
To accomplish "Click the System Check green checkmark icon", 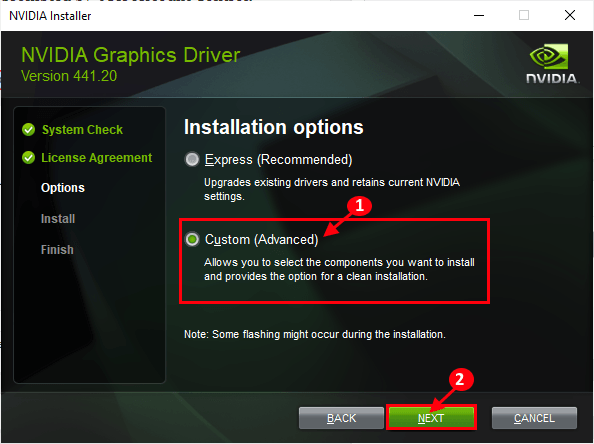I will (28, 130).
